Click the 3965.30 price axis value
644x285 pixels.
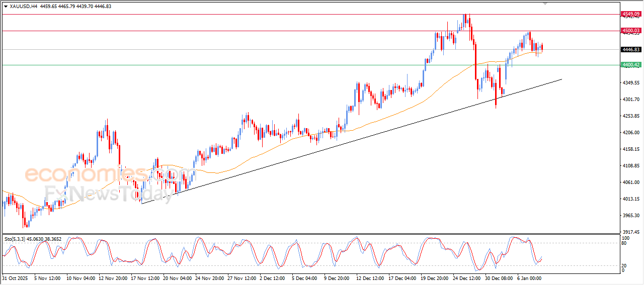pos(630,216)
